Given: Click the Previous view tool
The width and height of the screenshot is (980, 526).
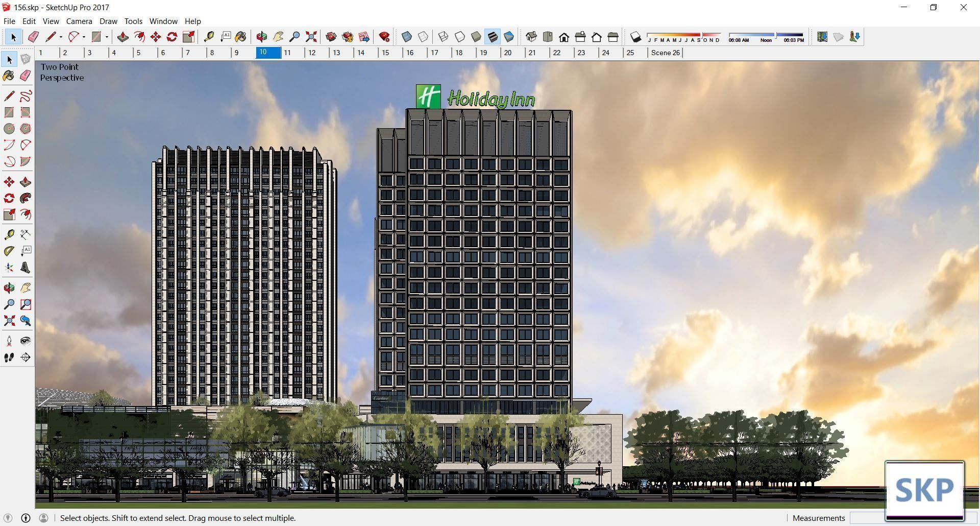Looking at the screenshot, I should [26, 321].
